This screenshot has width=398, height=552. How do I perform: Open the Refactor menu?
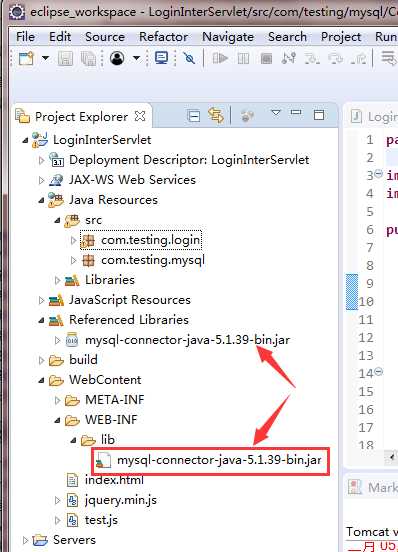pos(163,37)
